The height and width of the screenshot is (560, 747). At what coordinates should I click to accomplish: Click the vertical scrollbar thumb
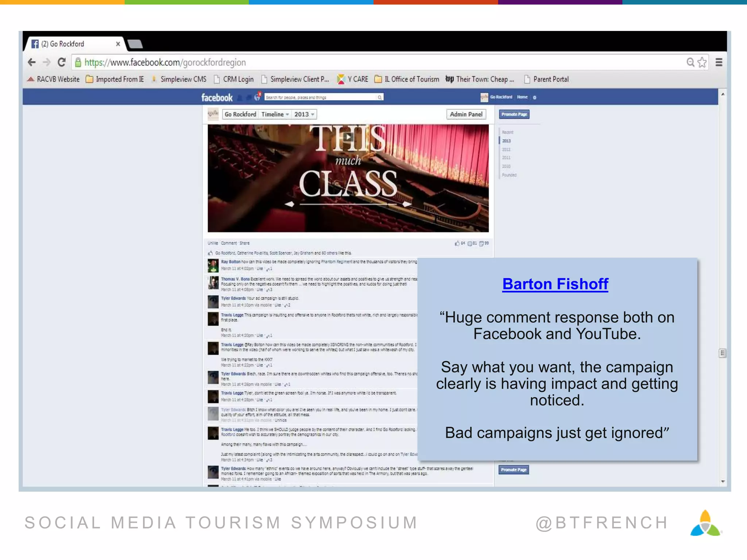[722, 353]
